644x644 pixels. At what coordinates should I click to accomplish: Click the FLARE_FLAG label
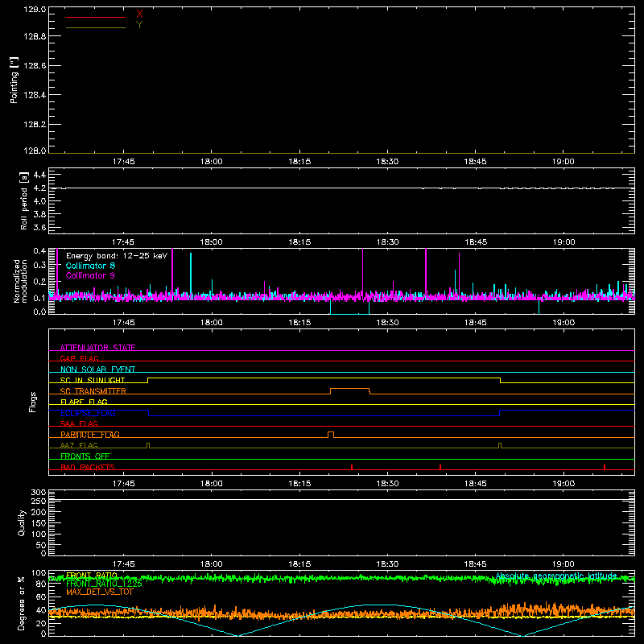(x=84, y=402)
